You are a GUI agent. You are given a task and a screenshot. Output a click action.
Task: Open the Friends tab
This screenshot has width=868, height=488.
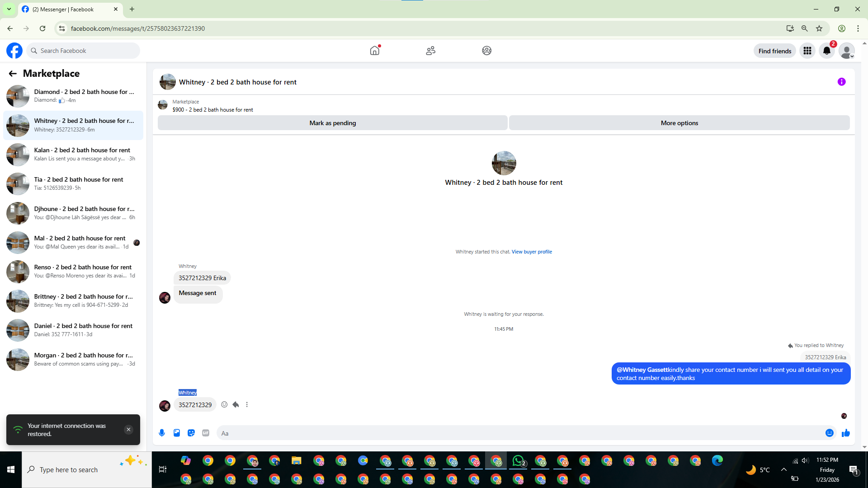pyautogui.click(x=430, y=51)
